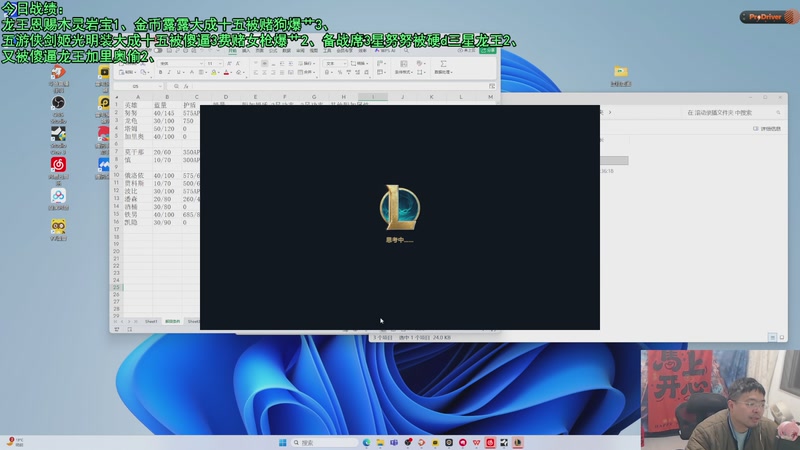The image size is (800, 450).
Task: Click the green Share button in WPS
Action: coord(488,51)
